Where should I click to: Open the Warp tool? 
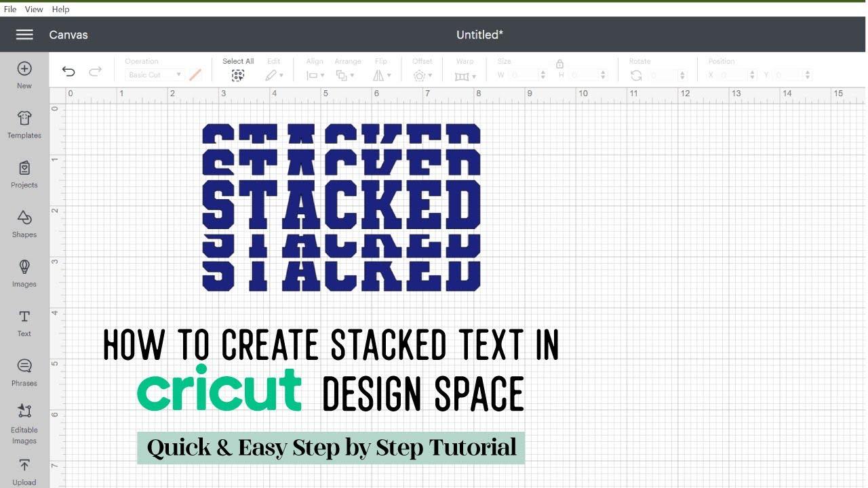[x=465, y=76]
